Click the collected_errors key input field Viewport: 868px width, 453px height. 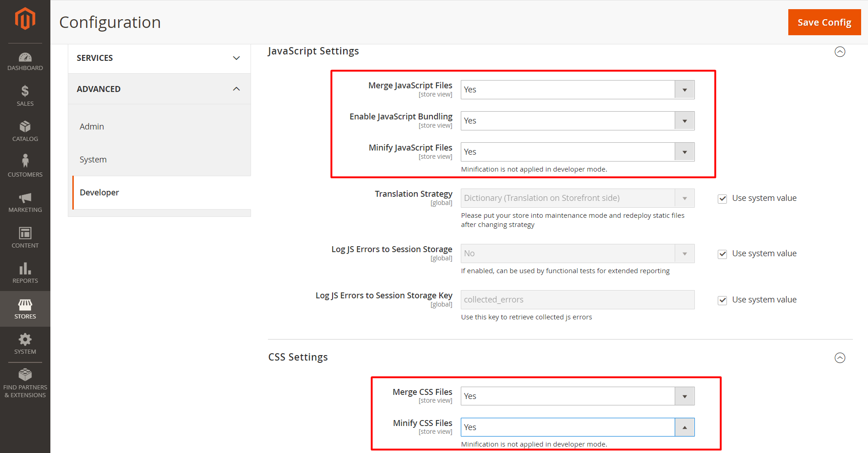point(577,299)
